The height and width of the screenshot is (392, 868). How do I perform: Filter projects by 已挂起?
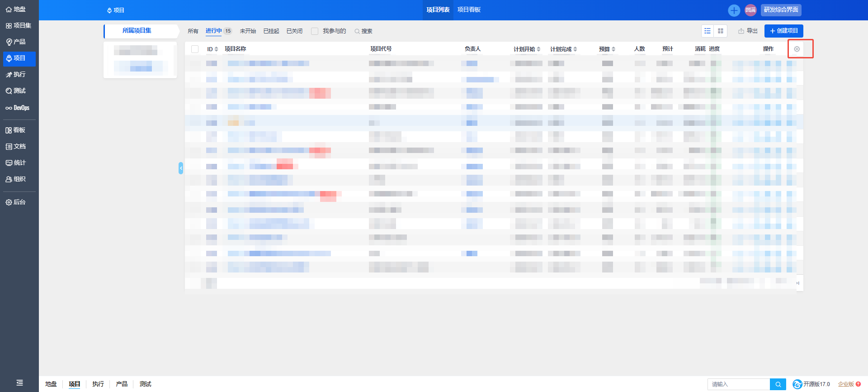[x=271, y=31]
